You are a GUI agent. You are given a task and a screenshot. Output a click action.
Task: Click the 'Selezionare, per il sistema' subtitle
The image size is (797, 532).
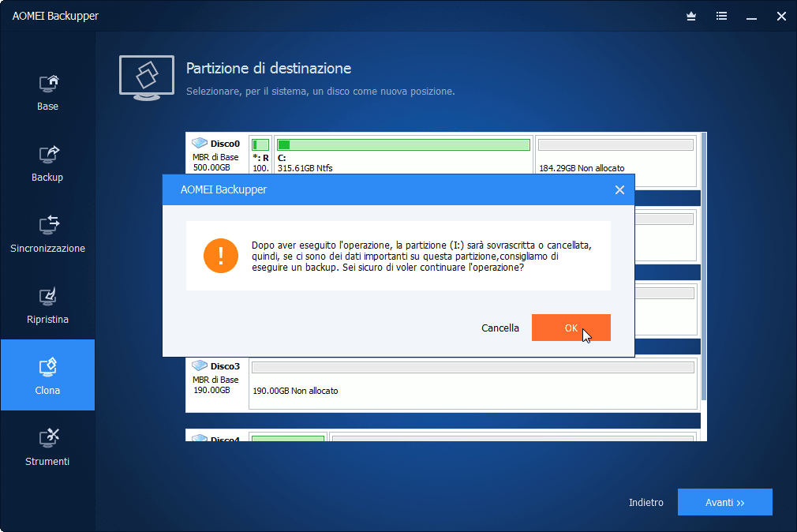(320, 92)
